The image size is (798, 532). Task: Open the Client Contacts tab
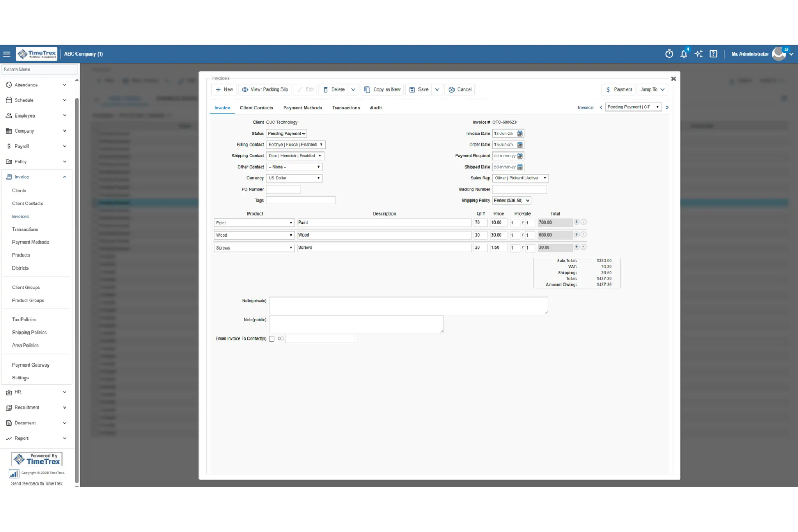(257, 108)
